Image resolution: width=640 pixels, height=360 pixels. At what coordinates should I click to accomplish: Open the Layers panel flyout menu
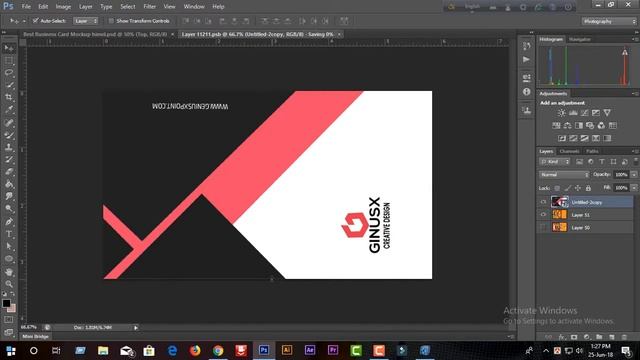635,151
